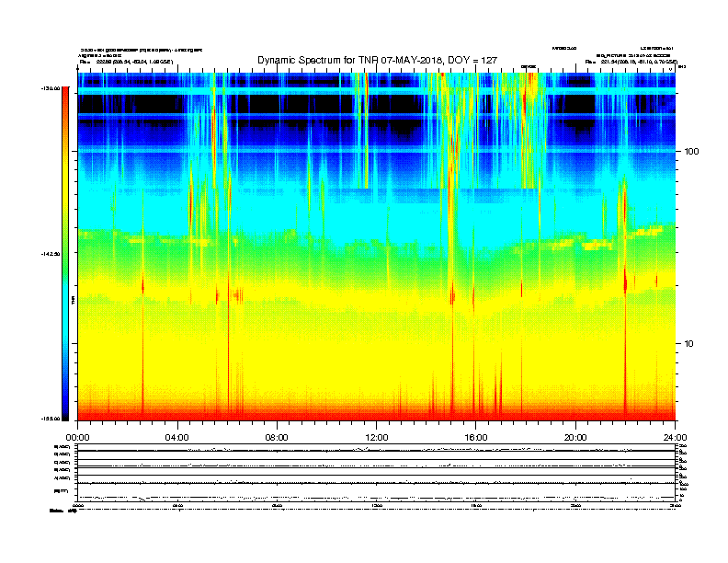Click the 10 frequency axis label
Viewport: 728px width, 563px height.
(x=689, y=344)
